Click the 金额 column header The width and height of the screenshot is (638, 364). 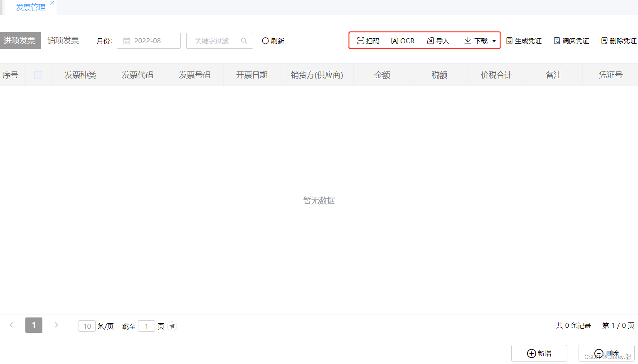click(382, 75)
